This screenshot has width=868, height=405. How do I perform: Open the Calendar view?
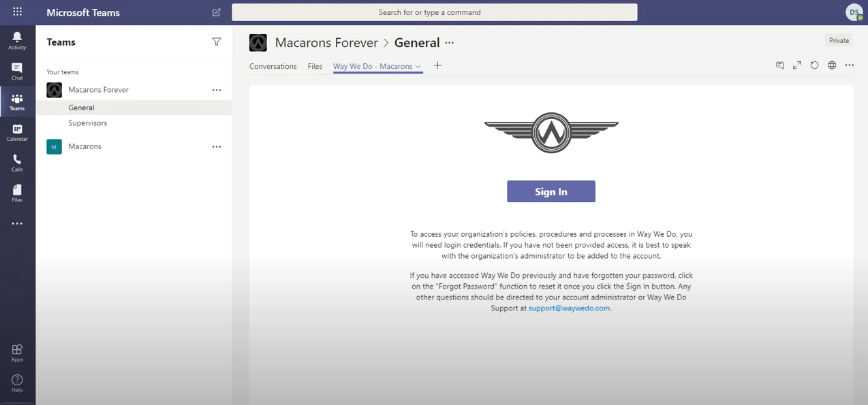point(17,132)
